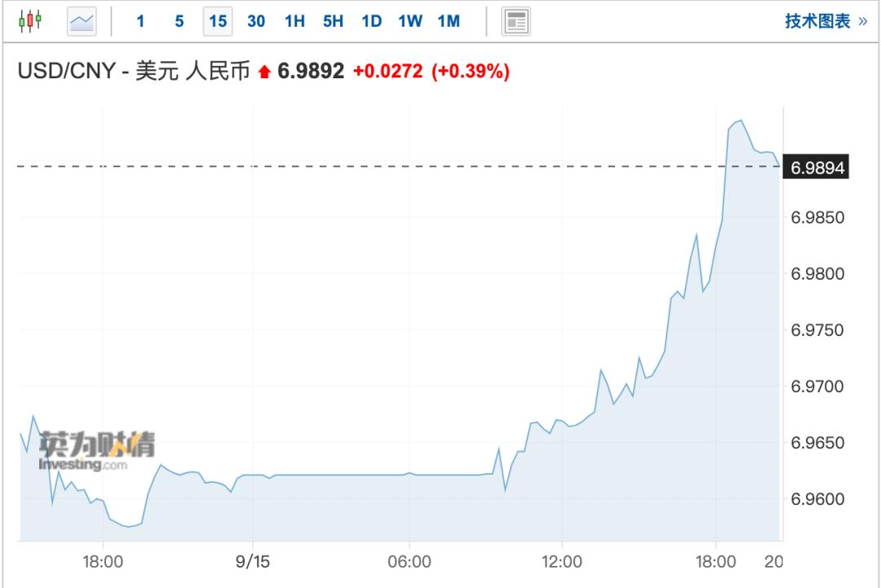Screen dimensions: 881x588
Task: Switch to candlestick chart view
Action: pos(29,21)
